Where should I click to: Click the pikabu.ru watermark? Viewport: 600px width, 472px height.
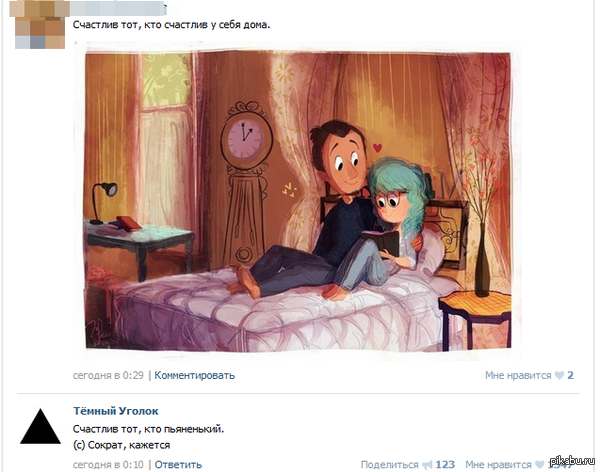coord(572,461)
